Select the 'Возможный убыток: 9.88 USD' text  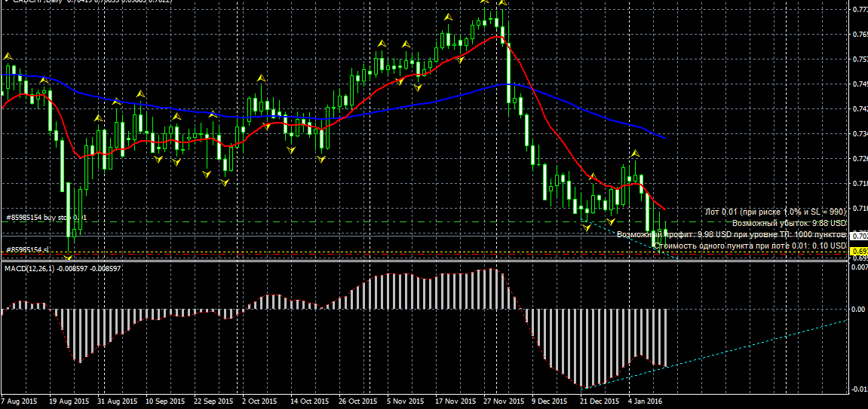tap(790, 223)
